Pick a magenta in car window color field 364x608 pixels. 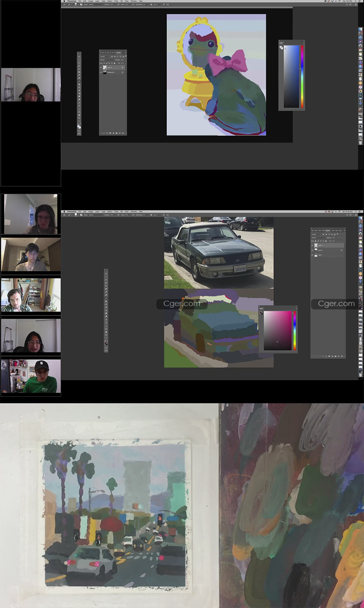[278, 330]
